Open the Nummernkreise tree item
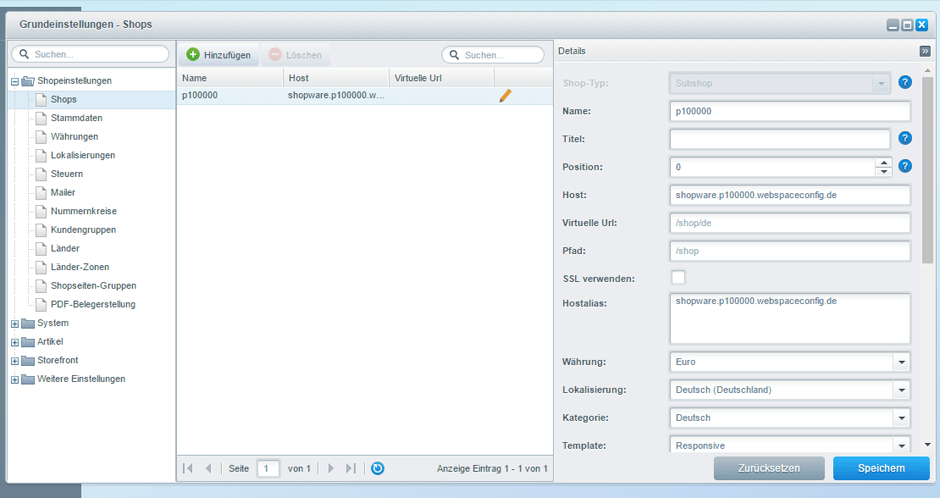The image size is (940, 498). tap(83, 211)
